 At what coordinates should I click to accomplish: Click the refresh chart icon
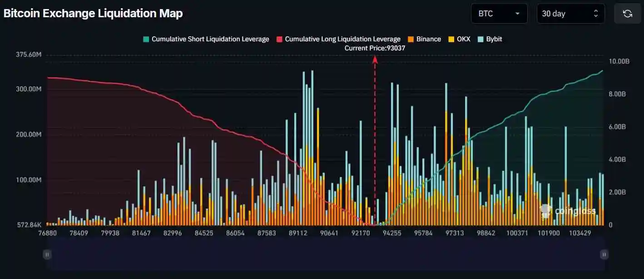pos(627,13)
